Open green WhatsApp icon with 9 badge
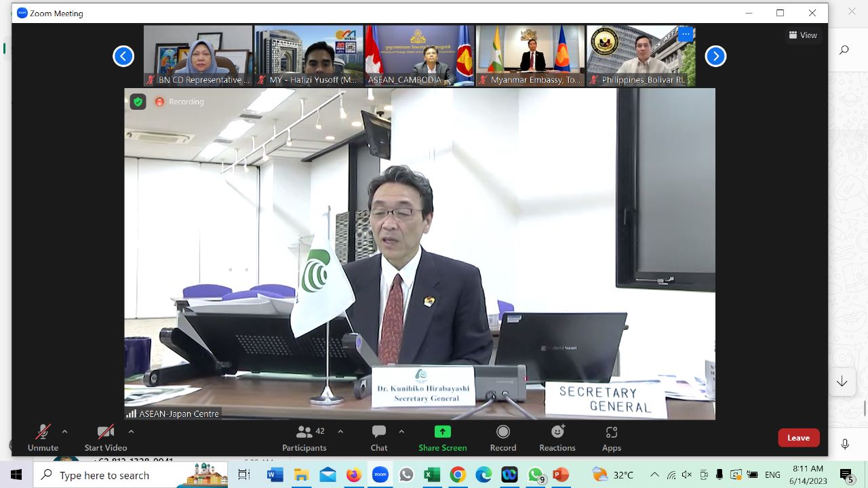This screenshot has height=488, width=868. point(536,474)
